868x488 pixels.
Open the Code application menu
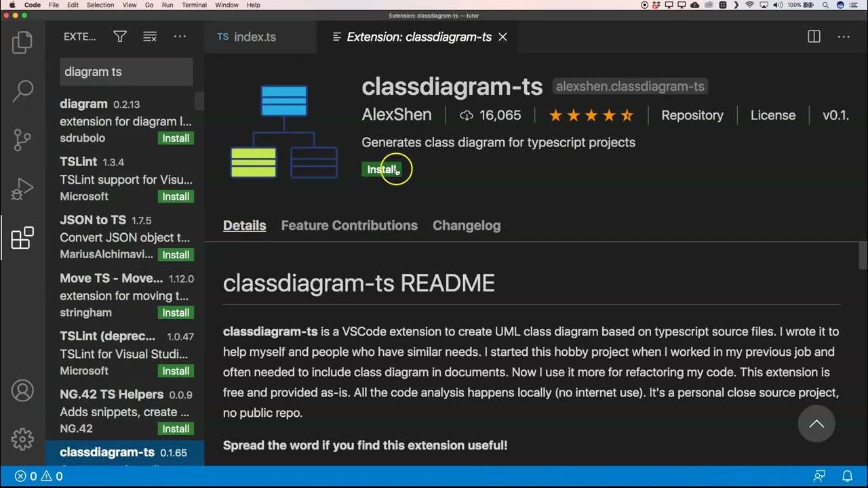click(x=32, y=5)
